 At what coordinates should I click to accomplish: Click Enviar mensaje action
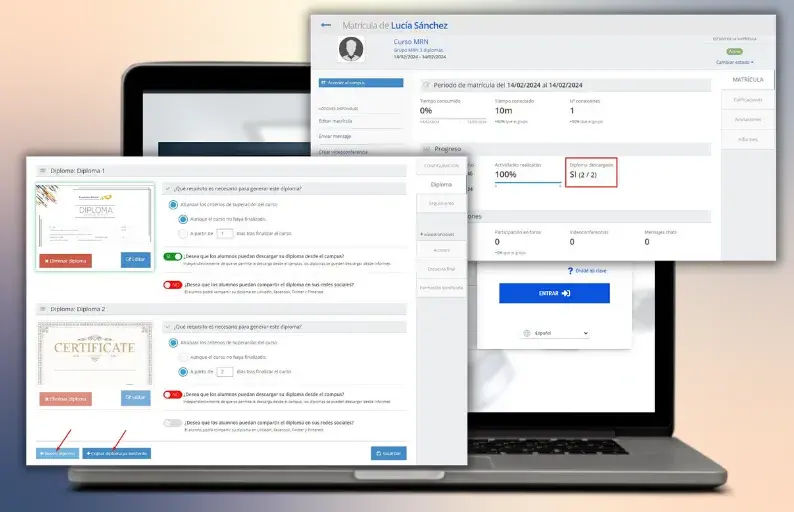click(335, 136)
